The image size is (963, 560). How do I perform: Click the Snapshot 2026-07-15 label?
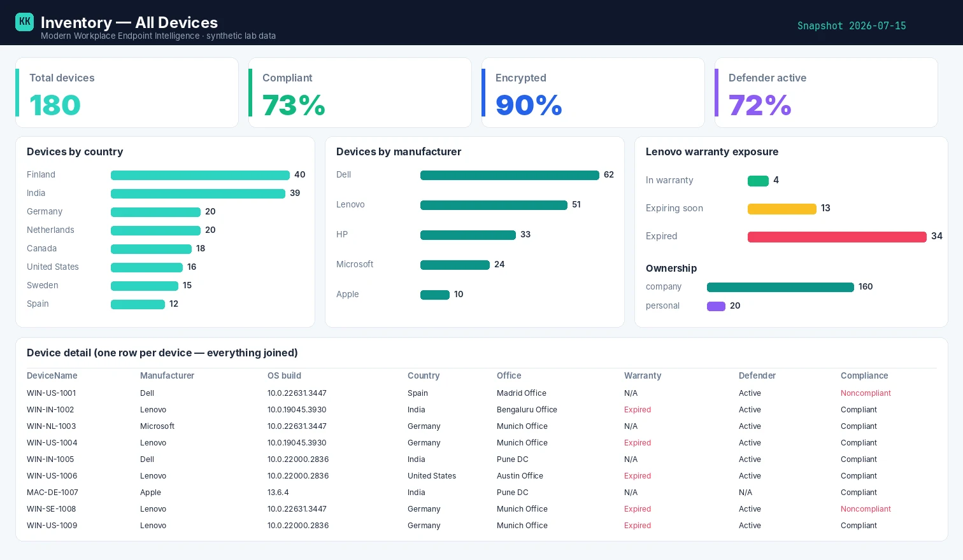click(852, 26)
